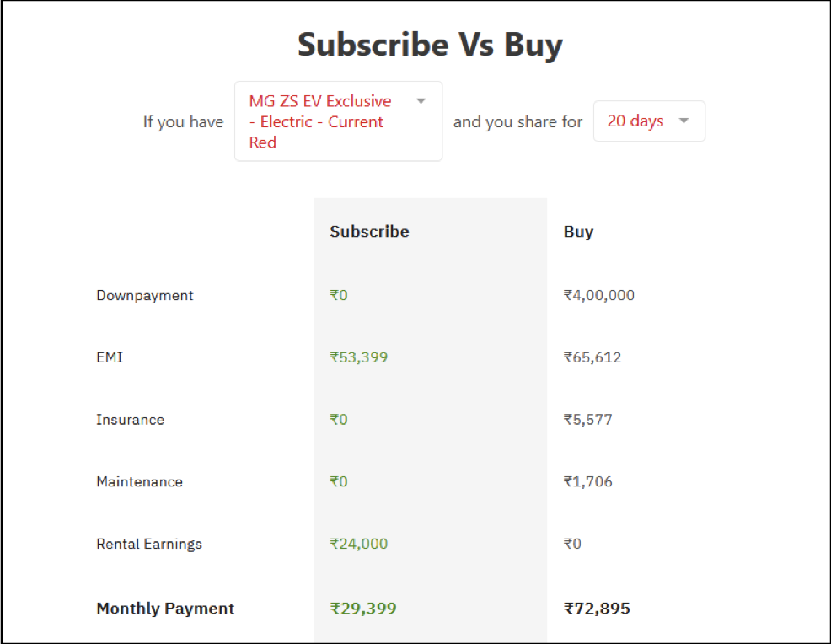831x644 pixels.
Task: Click Buy downpayment value ₹4,00,000
Action: click(599, 295)
